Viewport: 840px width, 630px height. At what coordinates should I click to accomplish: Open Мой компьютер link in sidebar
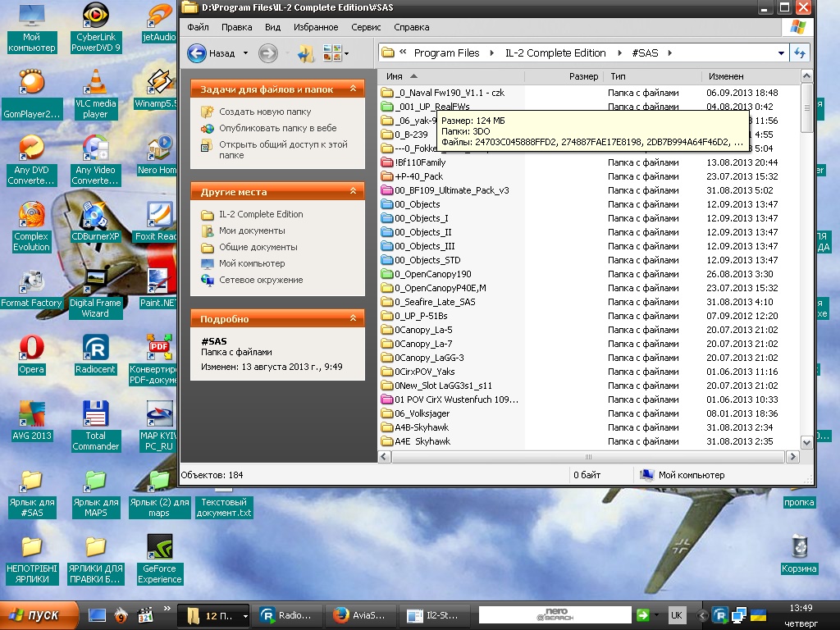(x=252, y=263)
